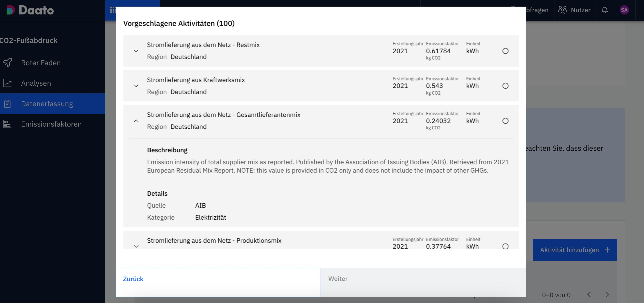Screen dimensions: 644x303
Task: Open Datenerfassung in the sidebar
Action: tap(47, 104)
